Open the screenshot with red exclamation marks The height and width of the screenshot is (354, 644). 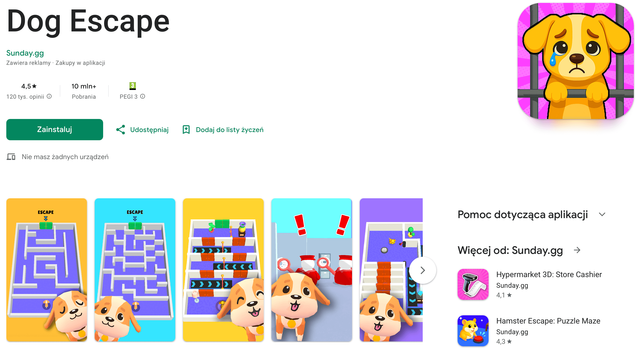click(312, 270)
